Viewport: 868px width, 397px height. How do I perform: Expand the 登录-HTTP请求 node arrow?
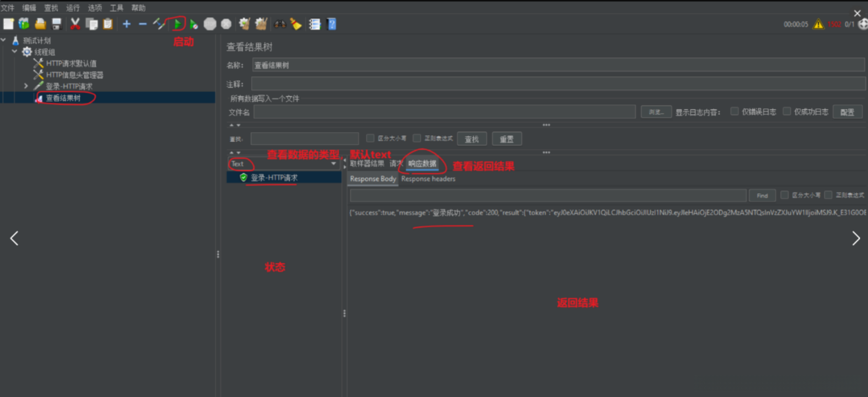[x=26, y=86]
